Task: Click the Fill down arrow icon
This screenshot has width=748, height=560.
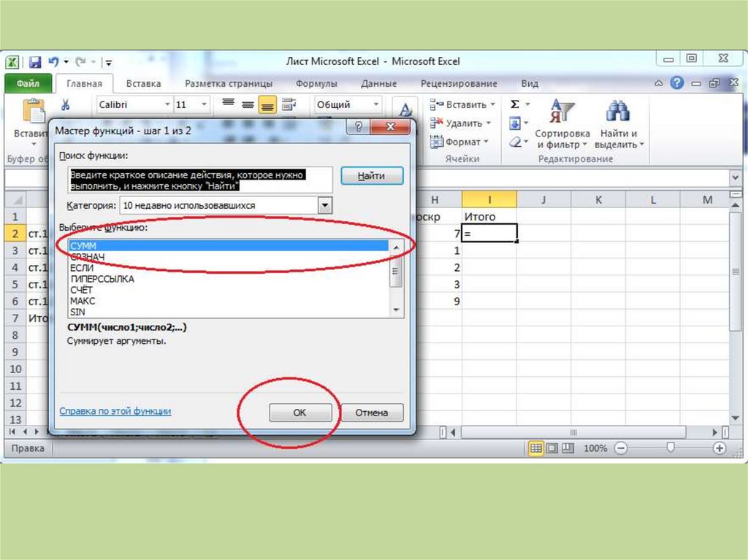Action: (x=515, y=124)
